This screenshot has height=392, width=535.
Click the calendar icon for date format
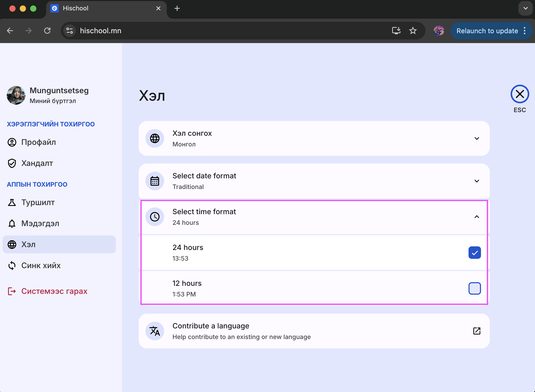pos(155,181)
